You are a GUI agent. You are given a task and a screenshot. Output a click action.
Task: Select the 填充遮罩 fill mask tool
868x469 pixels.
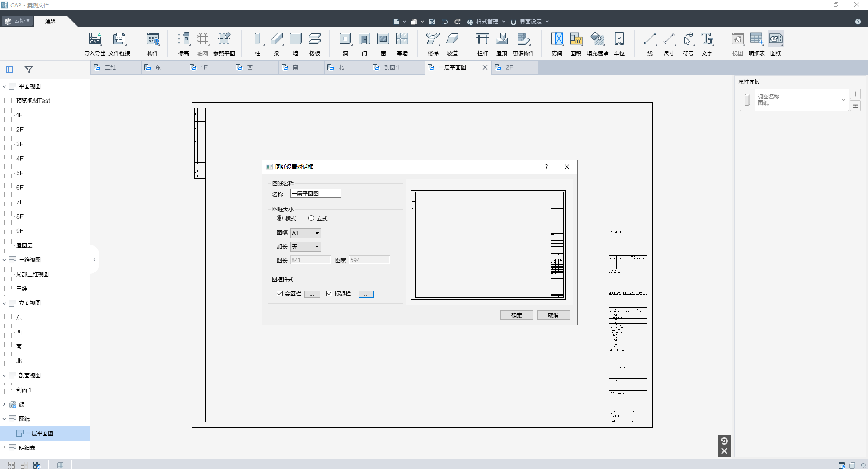click(x=598, y=44)
